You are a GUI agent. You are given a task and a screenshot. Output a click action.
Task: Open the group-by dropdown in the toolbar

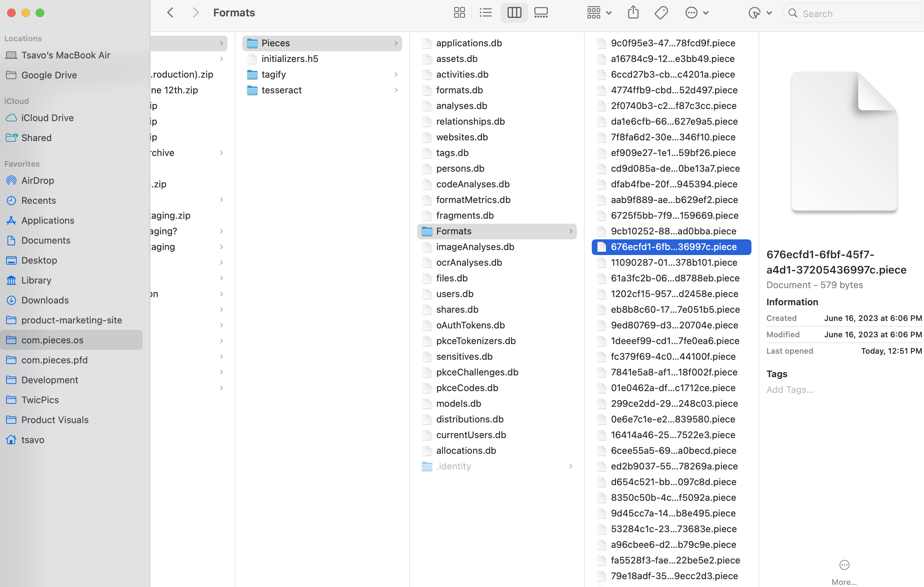[598, 12]
